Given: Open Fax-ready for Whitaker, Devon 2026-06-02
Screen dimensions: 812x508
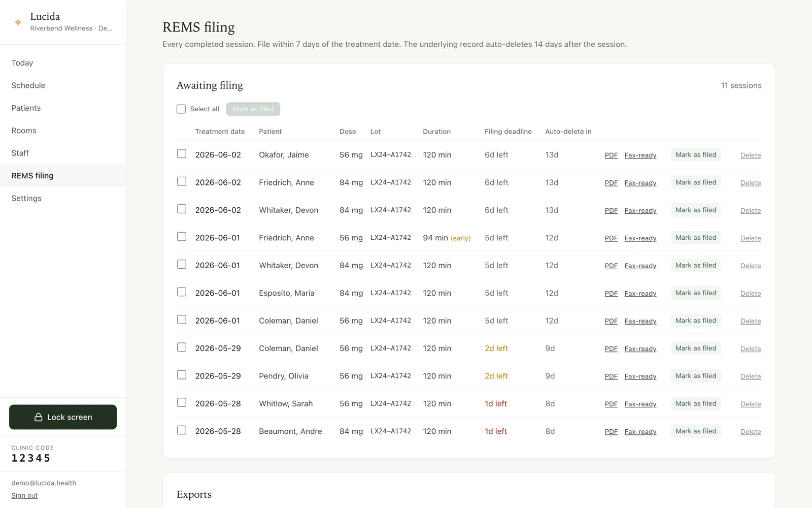Looking at the screenshot, I should [x=640, y=210].
